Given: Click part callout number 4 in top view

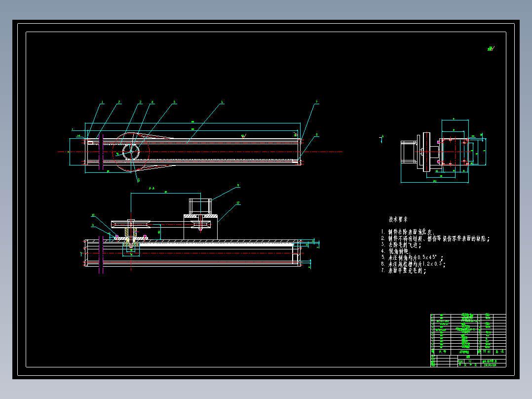Looking at the screenshot, I should click(152, 102).
